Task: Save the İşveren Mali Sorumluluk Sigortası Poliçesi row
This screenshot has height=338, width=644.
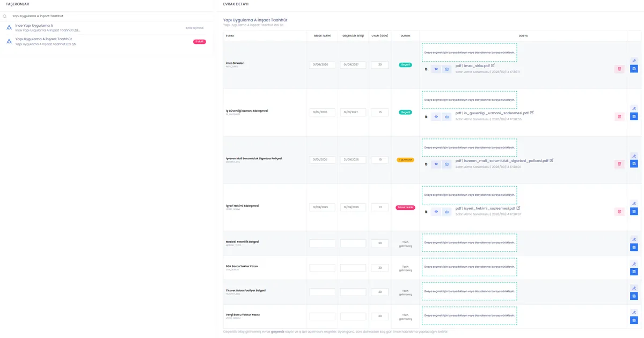Action: 634,164
